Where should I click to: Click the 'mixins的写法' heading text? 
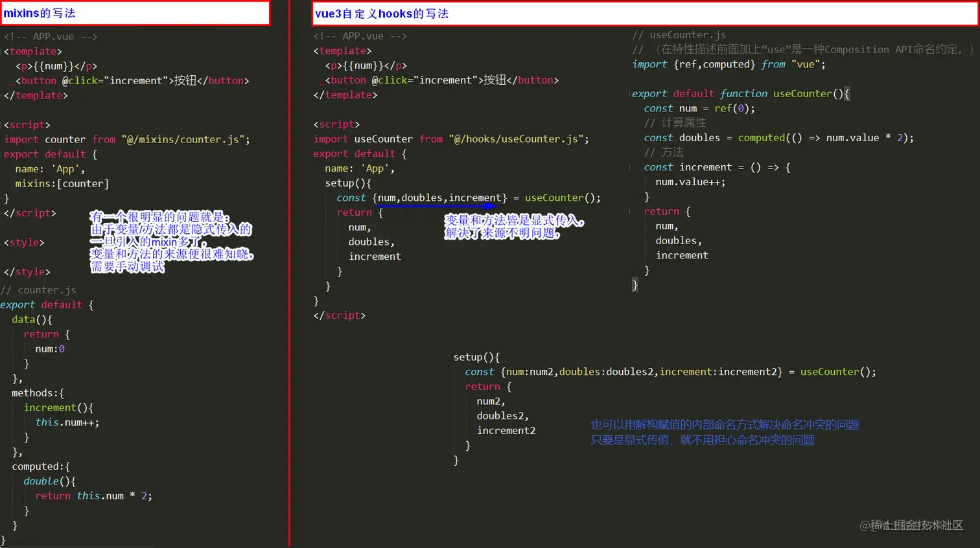40,13
